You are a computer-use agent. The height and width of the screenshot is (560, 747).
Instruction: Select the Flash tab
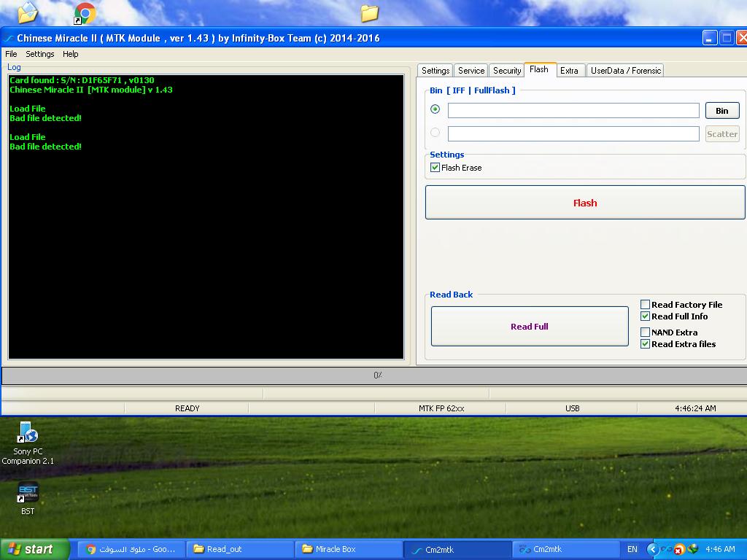point(539,69)
